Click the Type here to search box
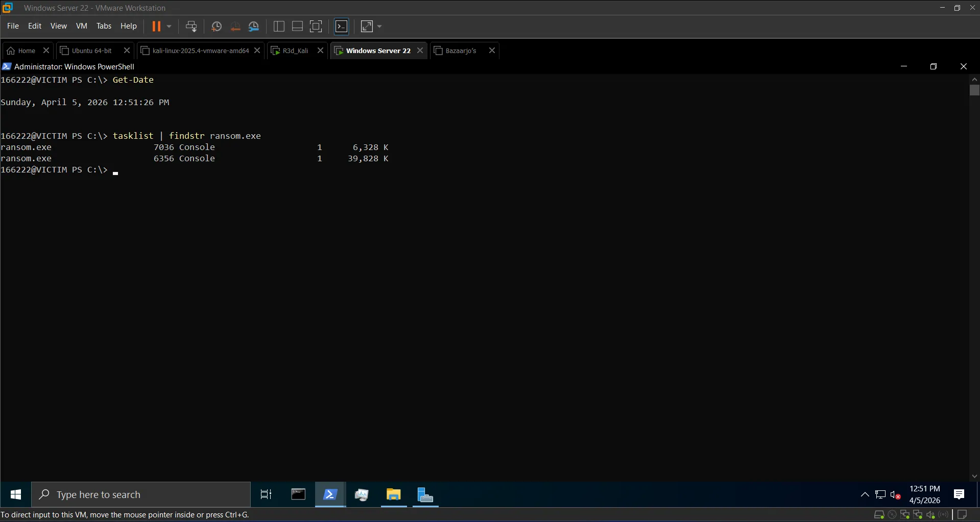Image resolution: width=980 pixels, height=522 pixels. point(141,494)
